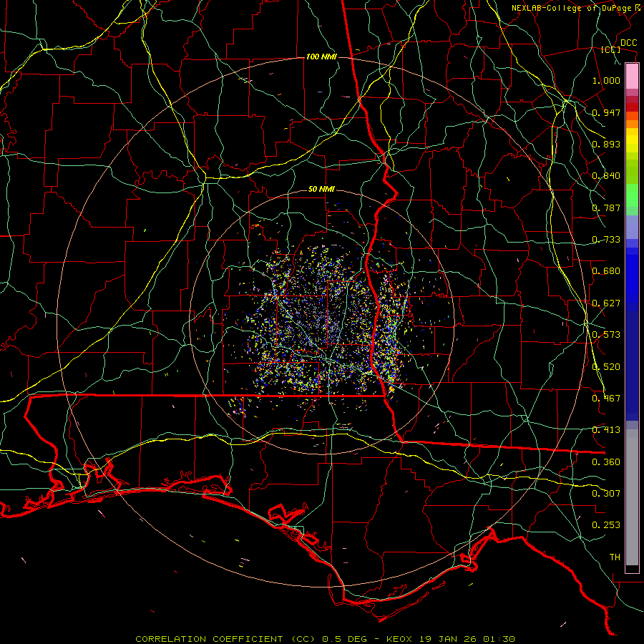Click the CORRELATION COEFFICIENT (CC) title text

[x=225, y=639]
